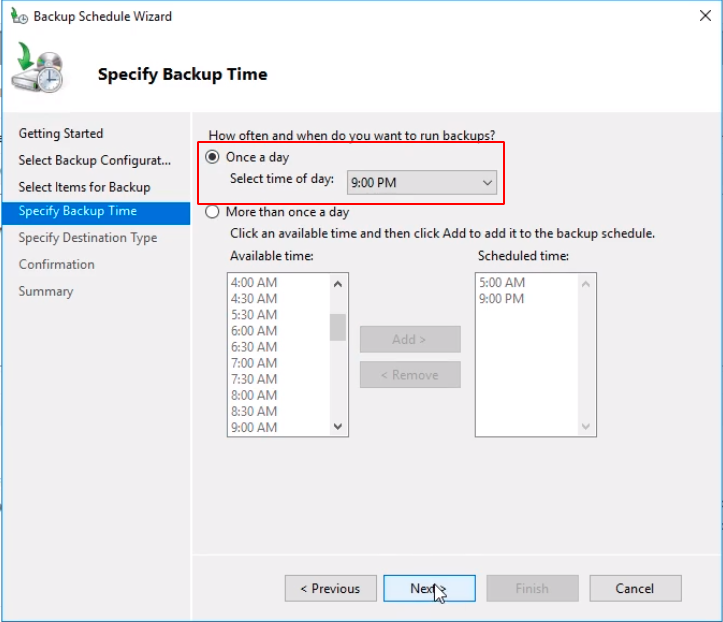Click the Previous button
This screenshot has height=622, width=723.
330,588
